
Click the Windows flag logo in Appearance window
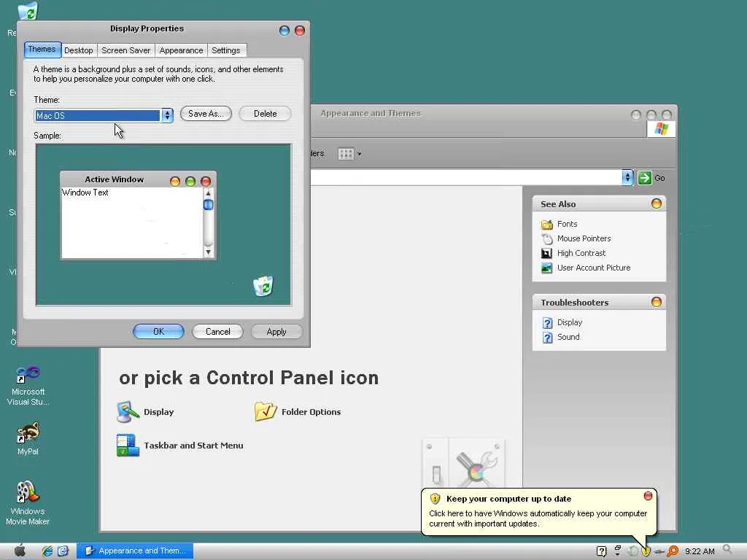(661, 128)
